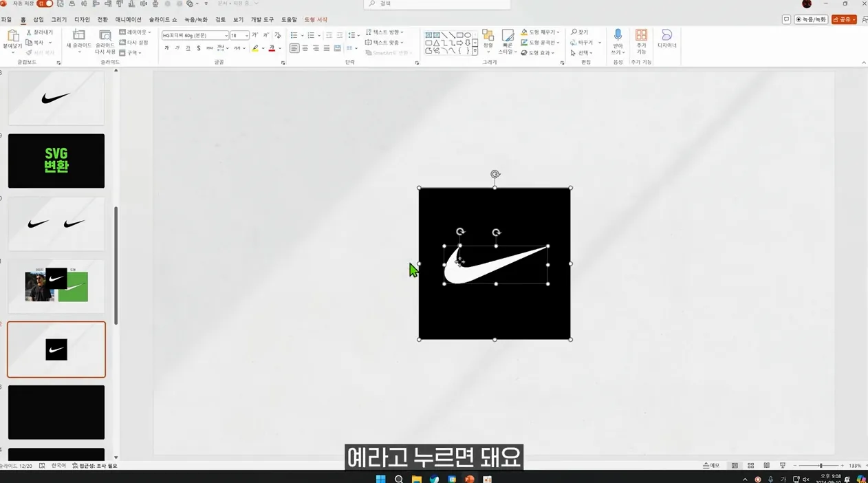
Task: Expand the shapes gallery more arrow
Action: (475, 52)
